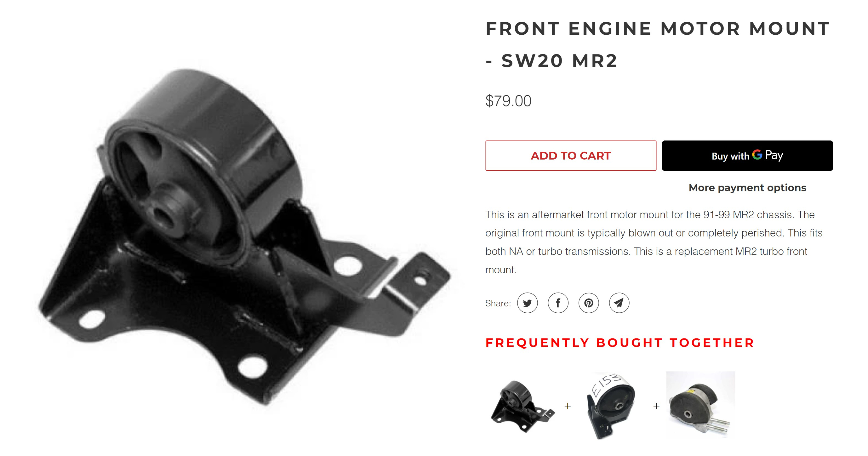Click the first plus sign between bundled products

[x=568, y=406]
